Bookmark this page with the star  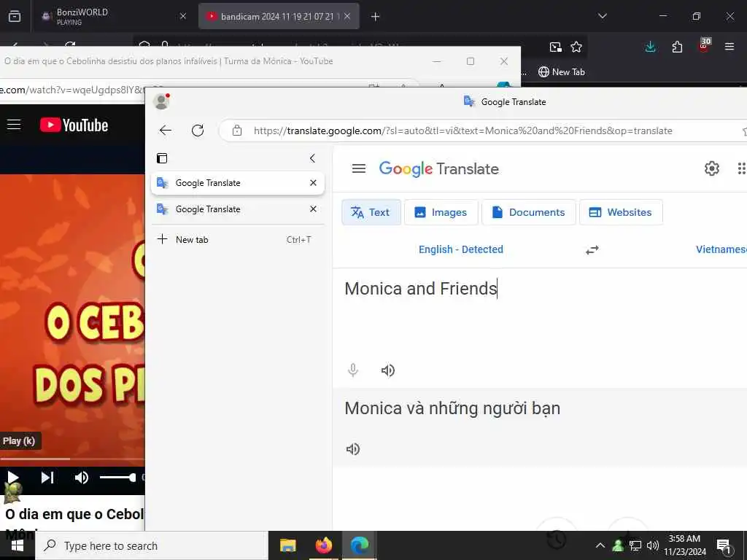pos(576,47)
